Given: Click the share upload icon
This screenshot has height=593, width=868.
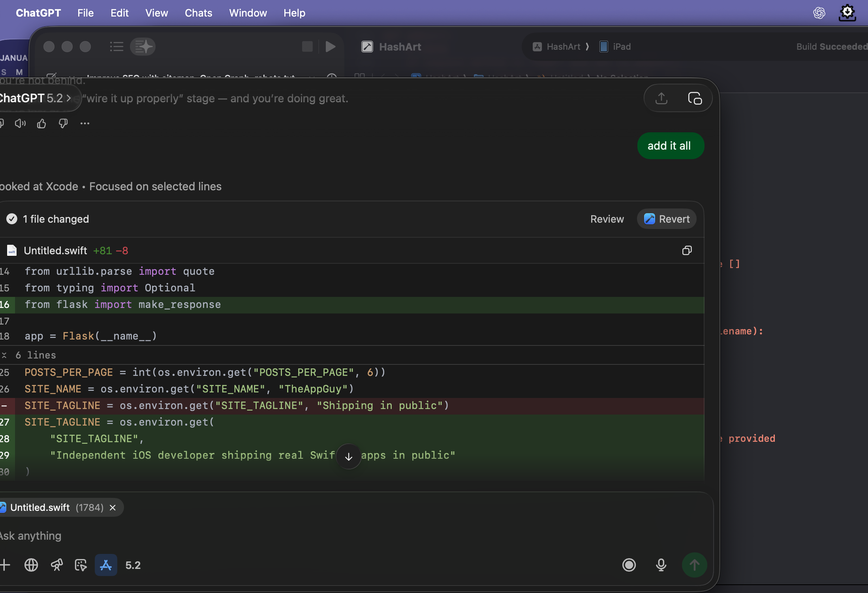Looking at the screenshot, I should (661, 98).
